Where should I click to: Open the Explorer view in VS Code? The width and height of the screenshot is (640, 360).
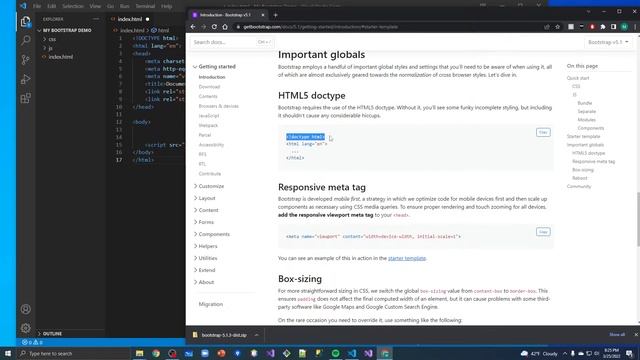(25, 21)
